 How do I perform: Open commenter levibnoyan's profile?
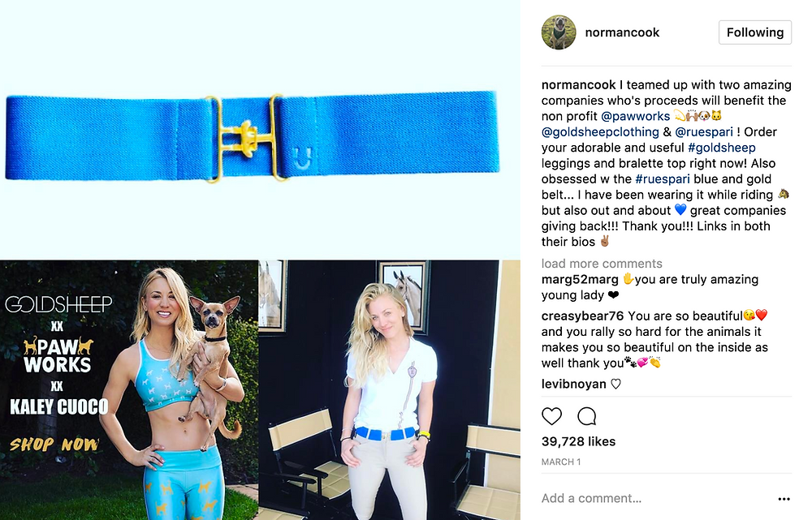pyautogui.click(x=573, y=384)
